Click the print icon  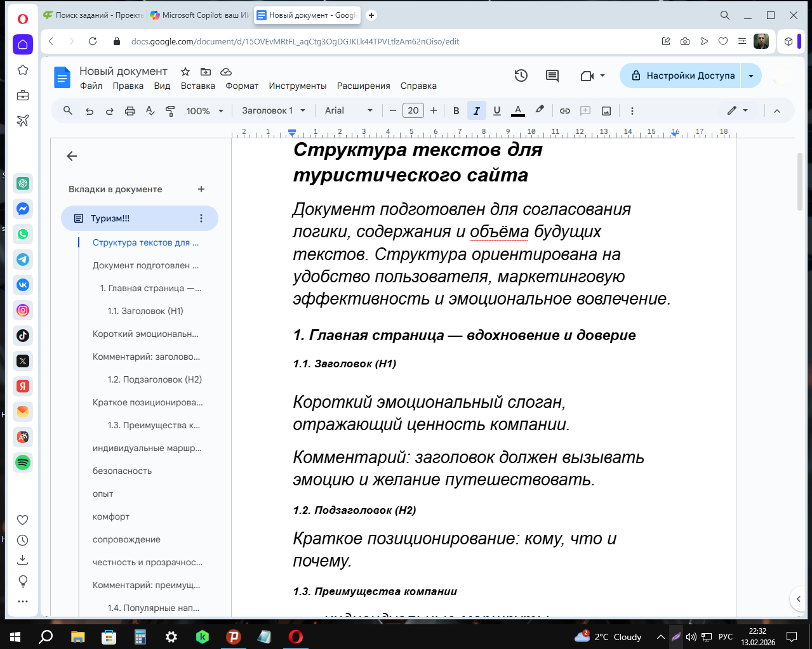pos(130,110)
